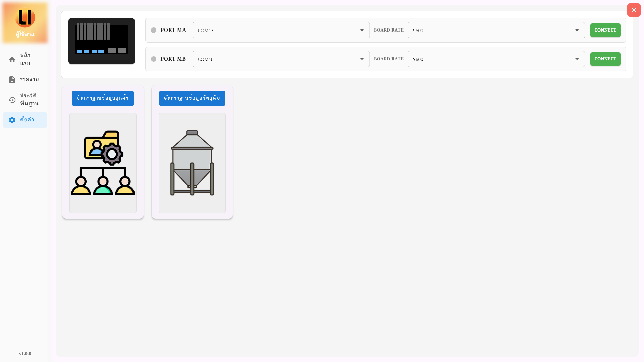The height and width of the screenshot is (362, 644).
Task: Click the silo raw material image
Action: [x=192, y=163]
